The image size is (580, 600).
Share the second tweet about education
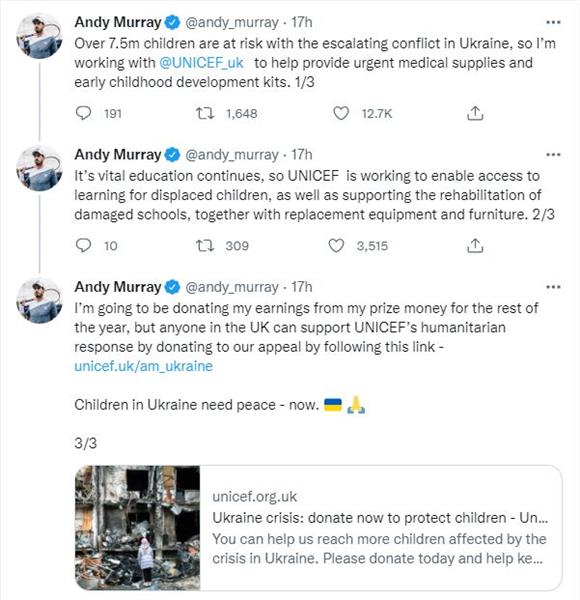[475, 246]
